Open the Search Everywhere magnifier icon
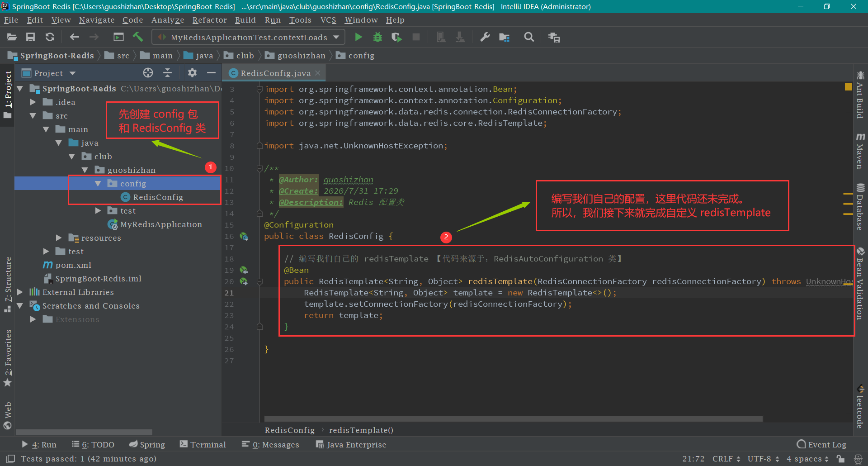Image resolution: width=868 pixels, height=466 pixels. pyautogui.click(x=529, y=37)
